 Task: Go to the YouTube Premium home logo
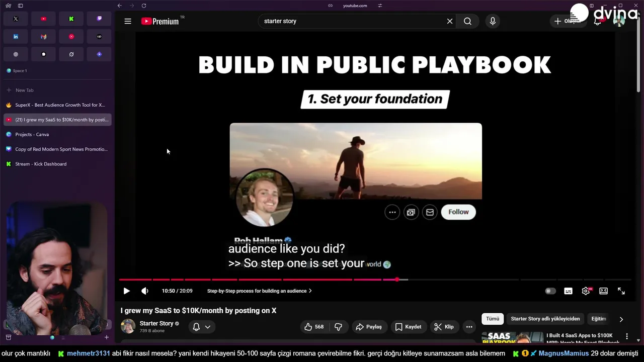click(160, 21)
